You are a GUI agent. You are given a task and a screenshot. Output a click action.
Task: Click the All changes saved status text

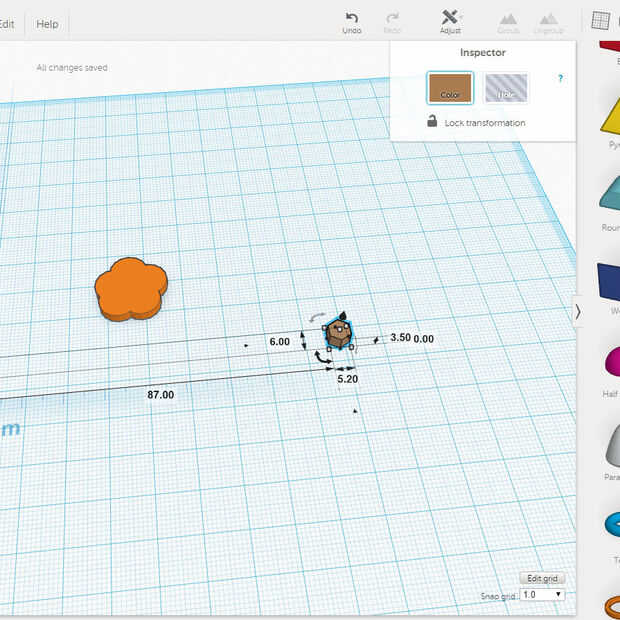pos(72,68)
